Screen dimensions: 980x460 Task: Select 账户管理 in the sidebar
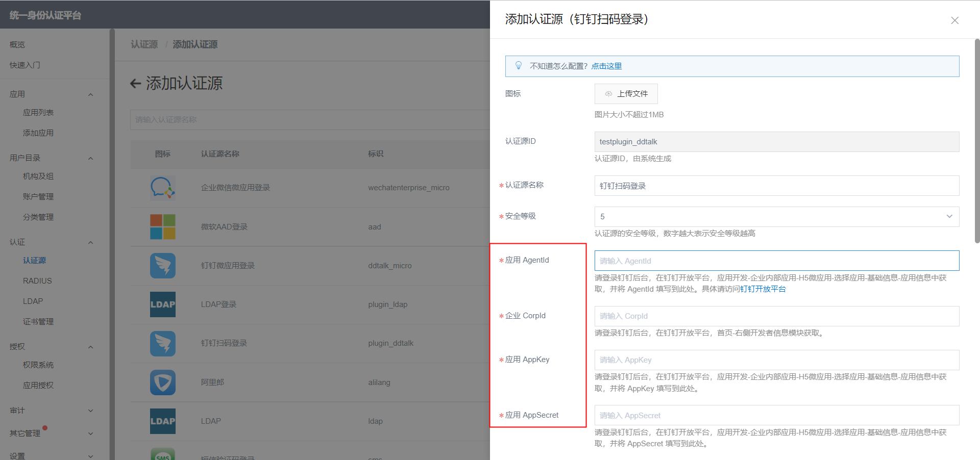[38, 197]
